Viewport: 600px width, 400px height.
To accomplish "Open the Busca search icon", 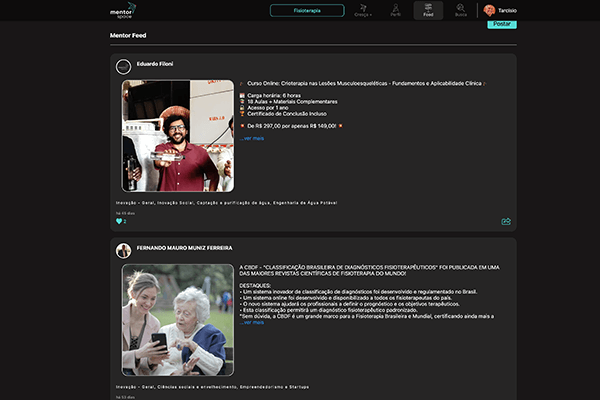I will pyautogui.click(x=460, y=10).
